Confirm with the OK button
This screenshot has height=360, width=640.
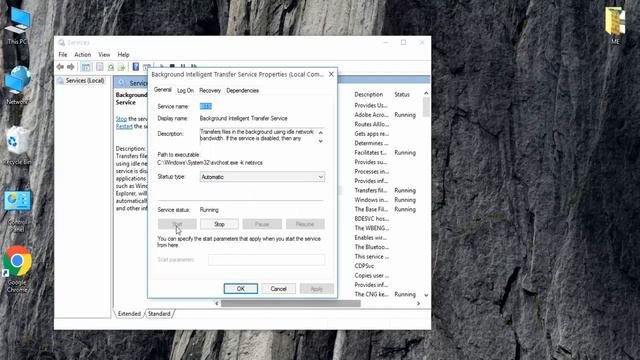[x=241, y=289]
